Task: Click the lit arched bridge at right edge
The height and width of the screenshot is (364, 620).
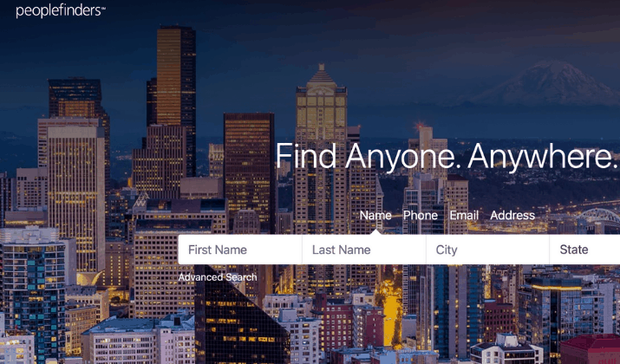Action: point(597,218)
